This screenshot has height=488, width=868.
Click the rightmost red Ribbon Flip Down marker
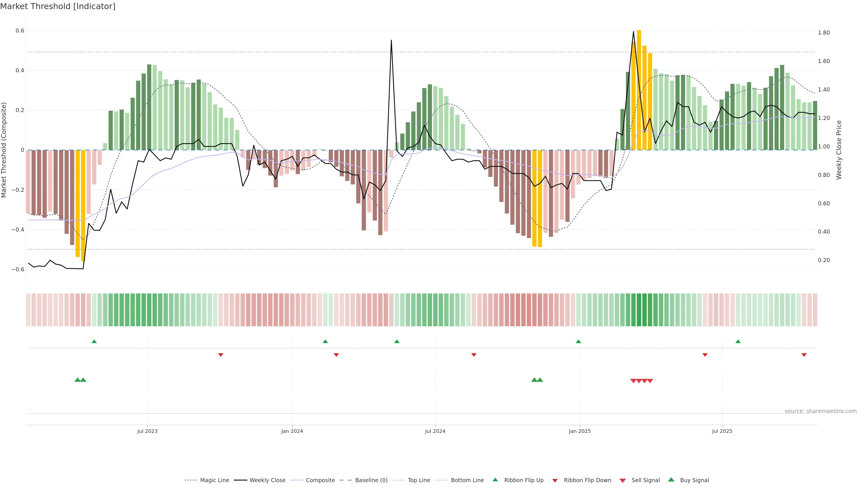(804, 355)
